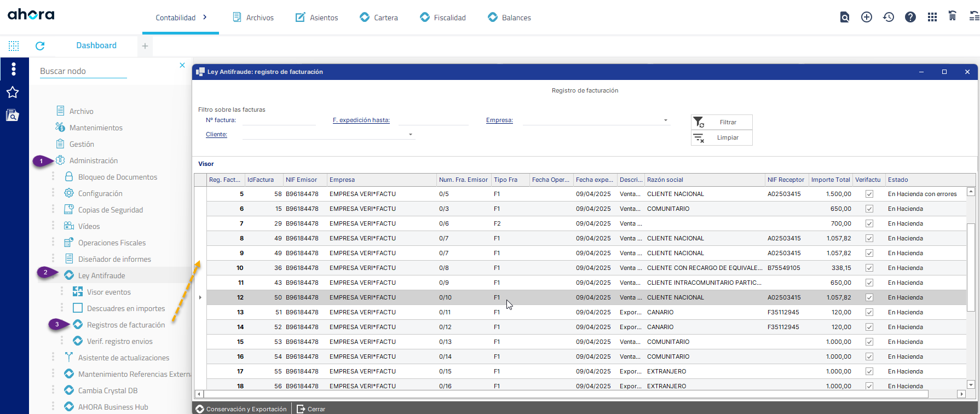This screenshot has height=414, width=980.
Task: Open the Cartera menu
Action: pyautogui.click(x=379, y=18)
